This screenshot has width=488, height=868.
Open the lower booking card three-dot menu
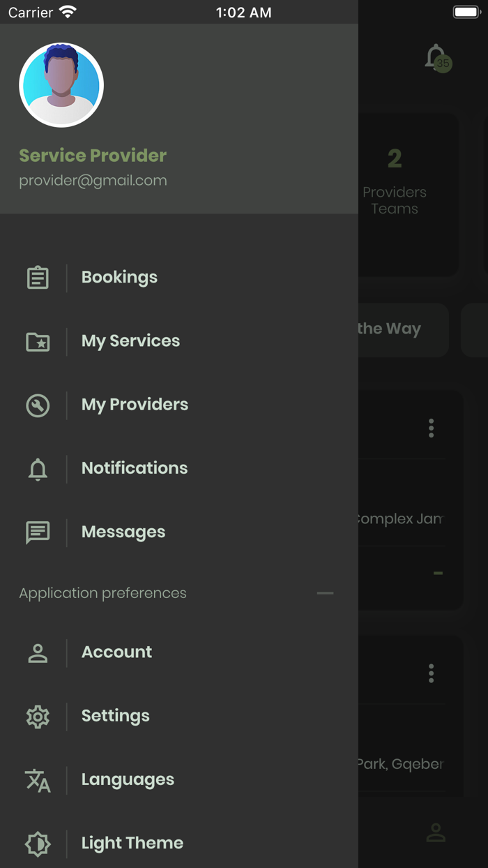[x=431, y=673]
